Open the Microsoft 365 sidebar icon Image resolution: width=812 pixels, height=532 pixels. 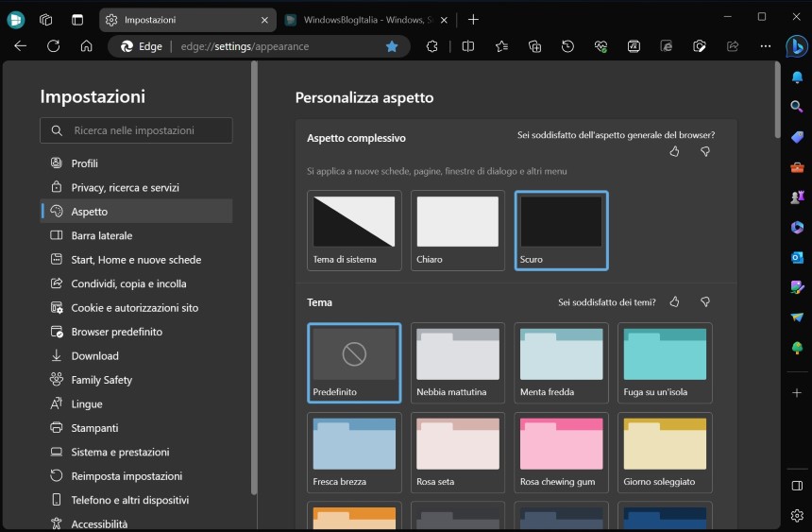[x=798, y=227]
